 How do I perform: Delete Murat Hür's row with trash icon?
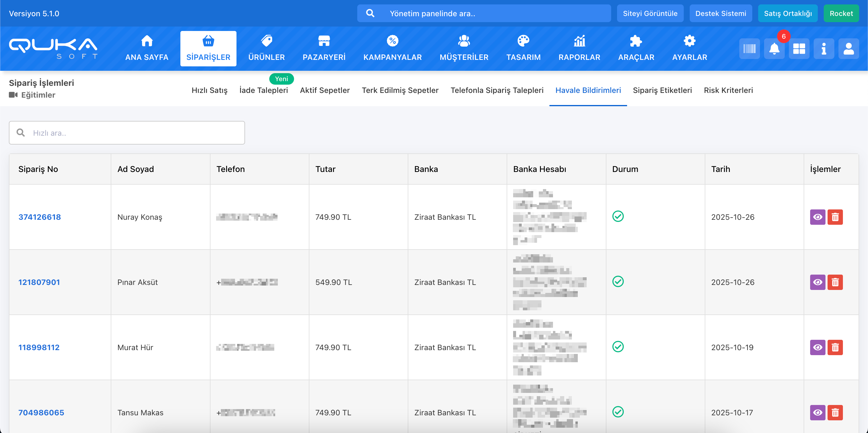(835, 347)
